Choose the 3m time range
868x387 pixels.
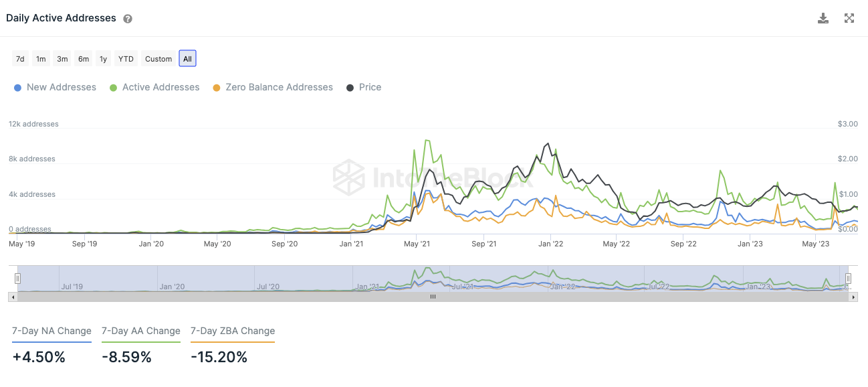coord(62,59)
